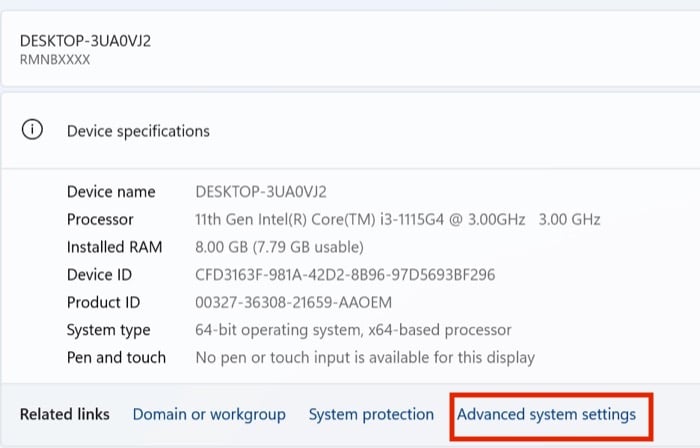Select the Installed RAM value 8.00 GB

pos(279,247)
